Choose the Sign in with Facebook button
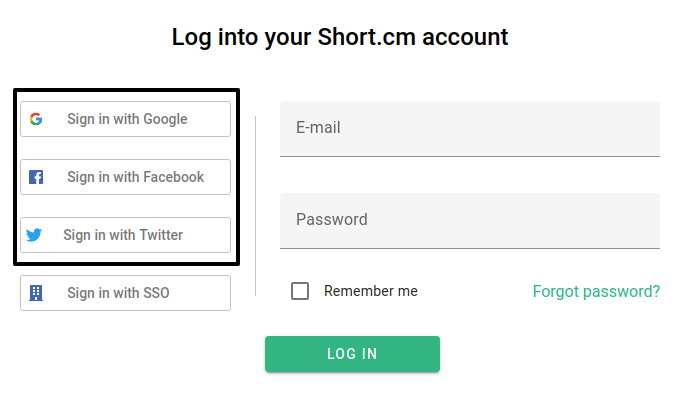Image resolution: width=676 pixels, height=402 pixels. pyautogui.click(x=125, y=177)
